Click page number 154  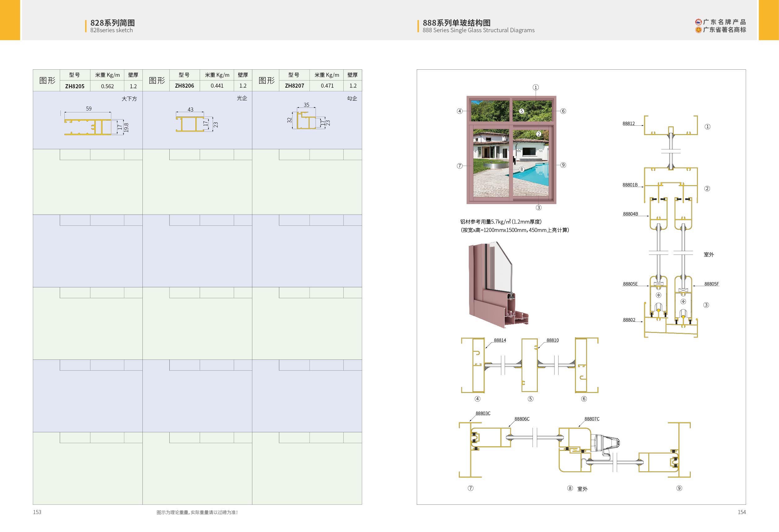click(742, 512)
